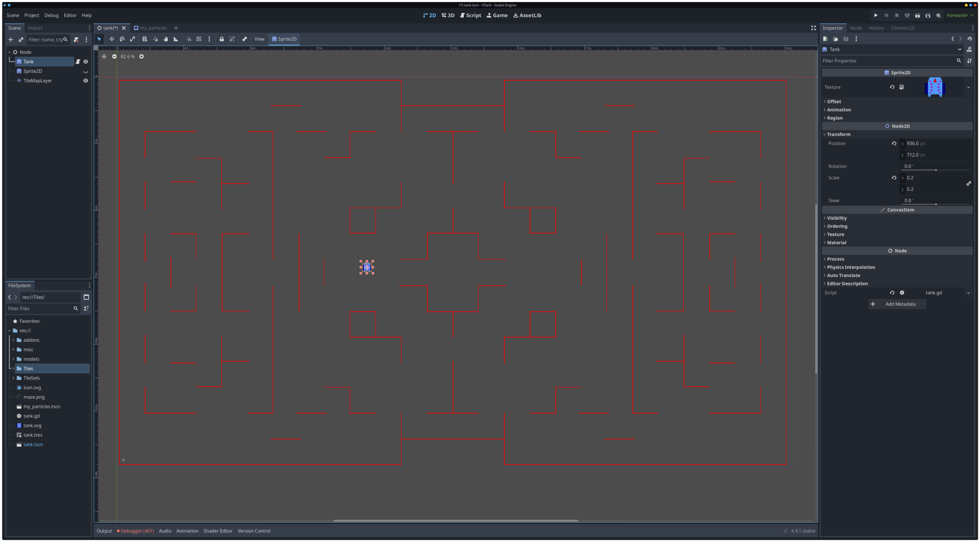
Task: Adjust the Rotation slider in Transform
Action: [936, 170]
